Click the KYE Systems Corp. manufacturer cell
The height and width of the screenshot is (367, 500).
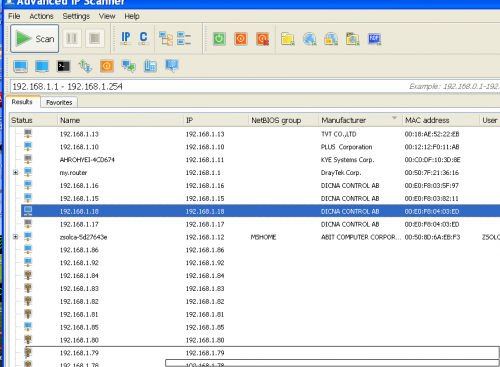347,160
